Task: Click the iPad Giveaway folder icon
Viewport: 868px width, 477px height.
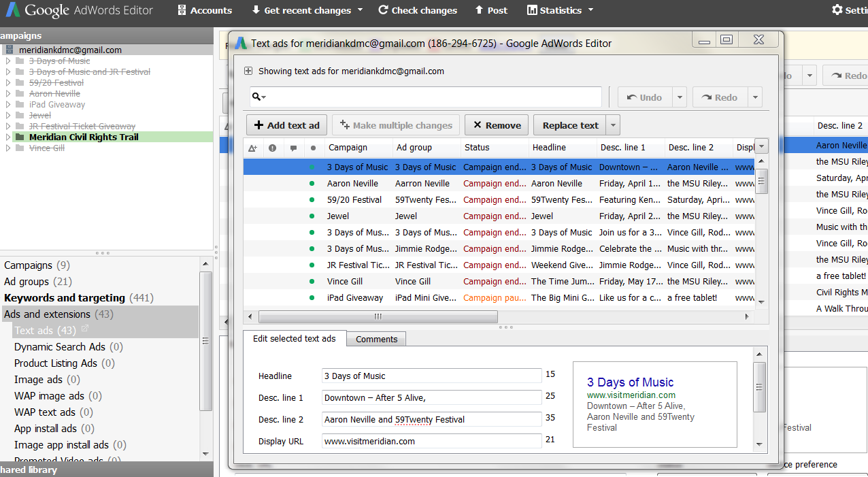Action: pos(20,105)
